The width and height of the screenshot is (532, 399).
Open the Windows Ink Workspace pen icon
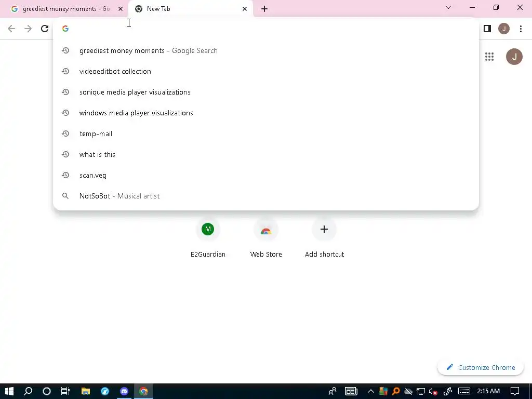tap(448, 391)
